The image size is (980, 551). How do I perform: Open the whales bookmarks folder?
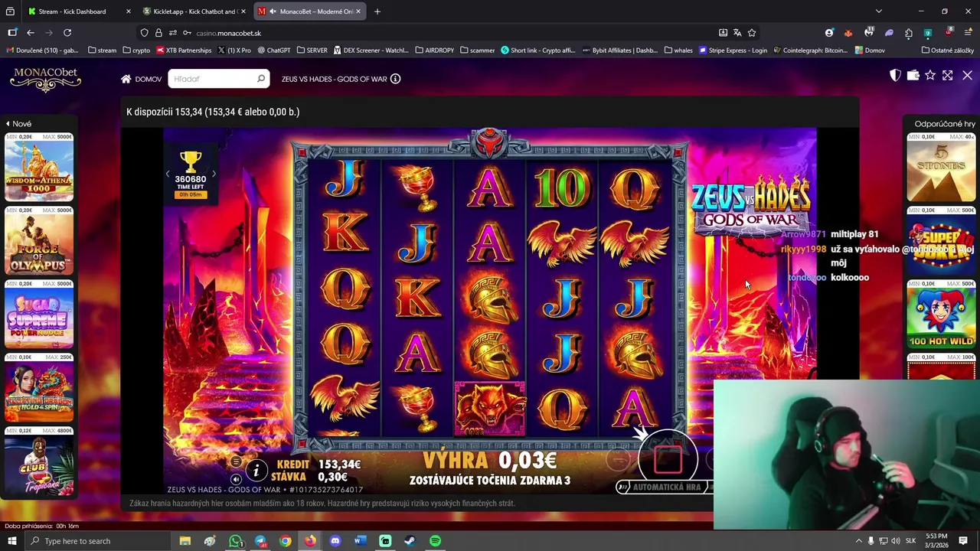click(x=678, y=51)
